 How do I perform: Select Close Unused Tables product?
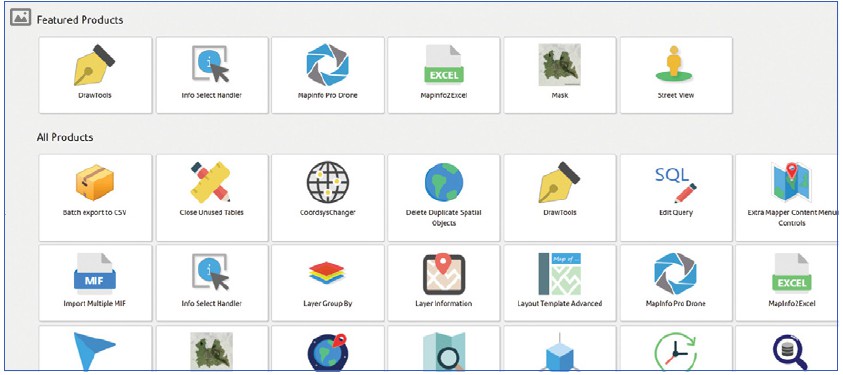pos(212,198)
